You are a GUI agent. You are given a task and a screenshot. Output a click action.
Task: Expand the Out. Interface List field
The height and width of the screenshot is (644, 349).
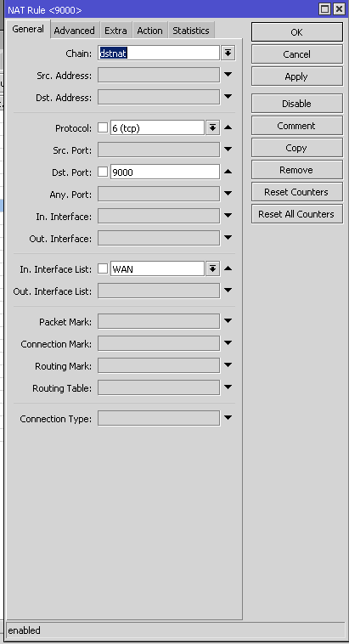click(228, 291)
